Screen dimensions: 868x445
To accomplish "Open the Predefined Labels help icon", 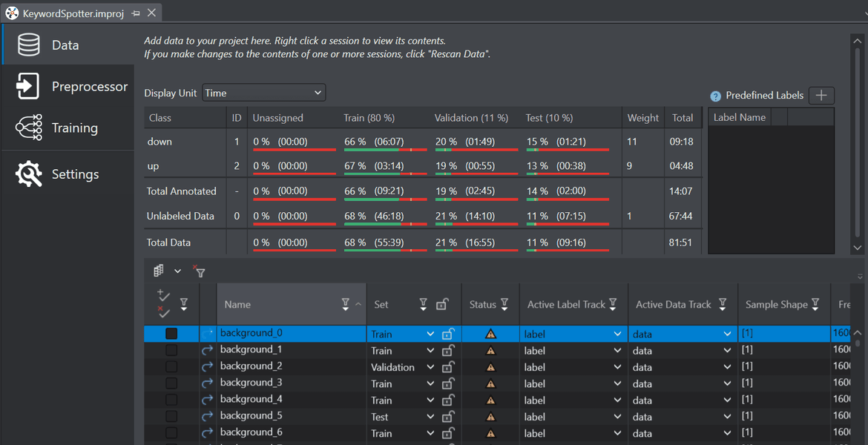I will point(715,96).
